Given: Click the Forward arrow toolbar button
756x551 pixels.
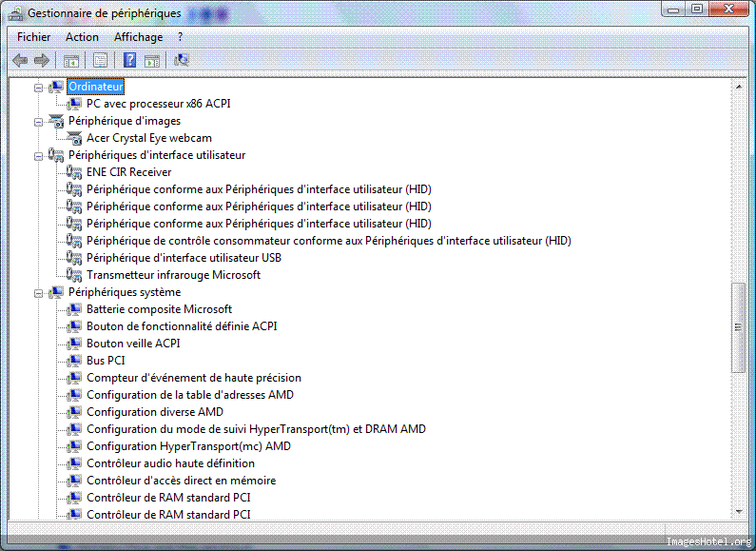Looking at the screenshot, I should coord(41,60).
